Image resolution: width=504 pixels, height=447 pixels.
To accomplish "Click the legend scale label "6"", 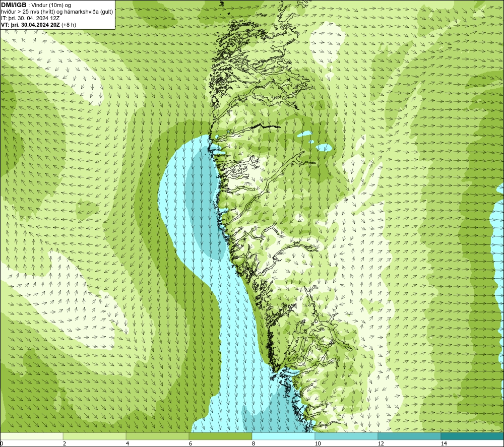I will point(191,443).
